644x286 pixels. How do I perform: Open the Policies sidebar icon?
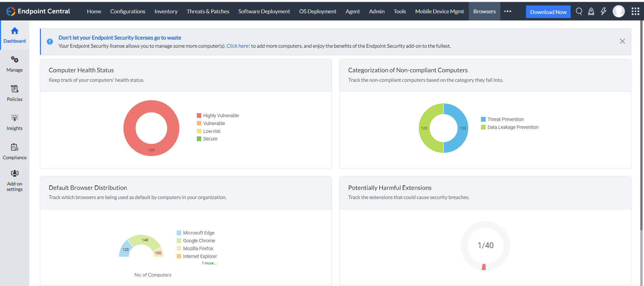tap(15, 89)
